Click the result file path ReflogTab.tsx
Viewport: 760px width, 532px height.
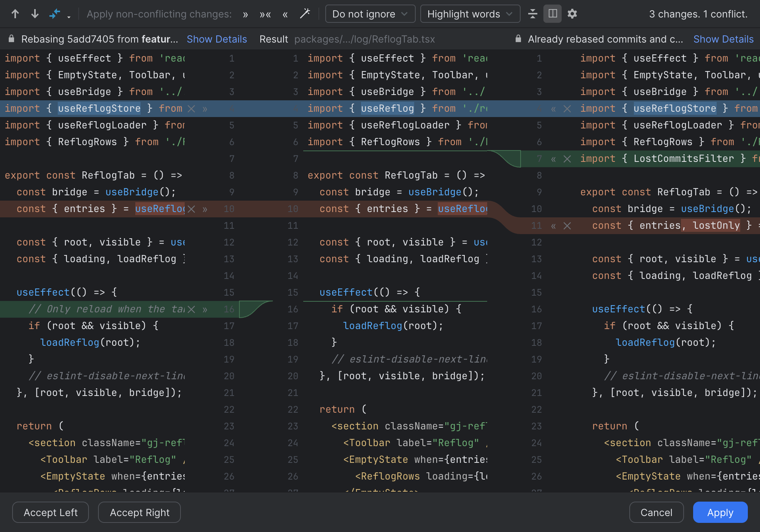click(364, 39)
